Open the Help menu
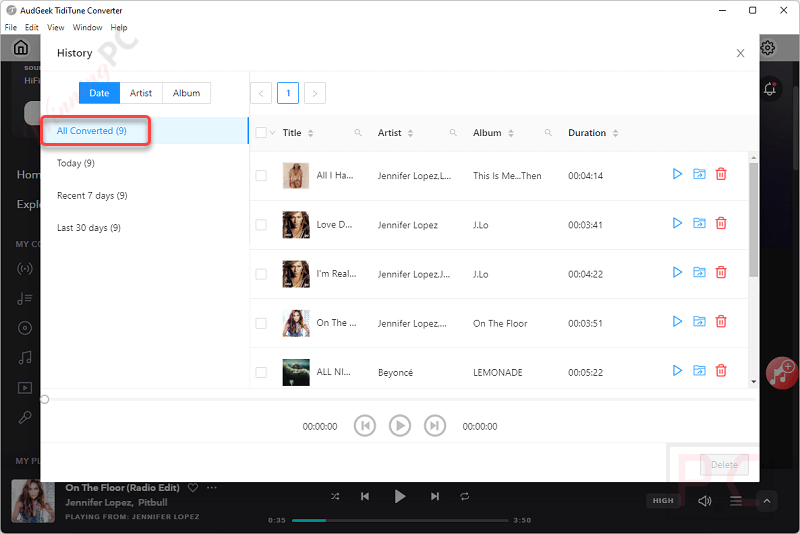The width and height of the screenshot is (800, 534). 119,28
